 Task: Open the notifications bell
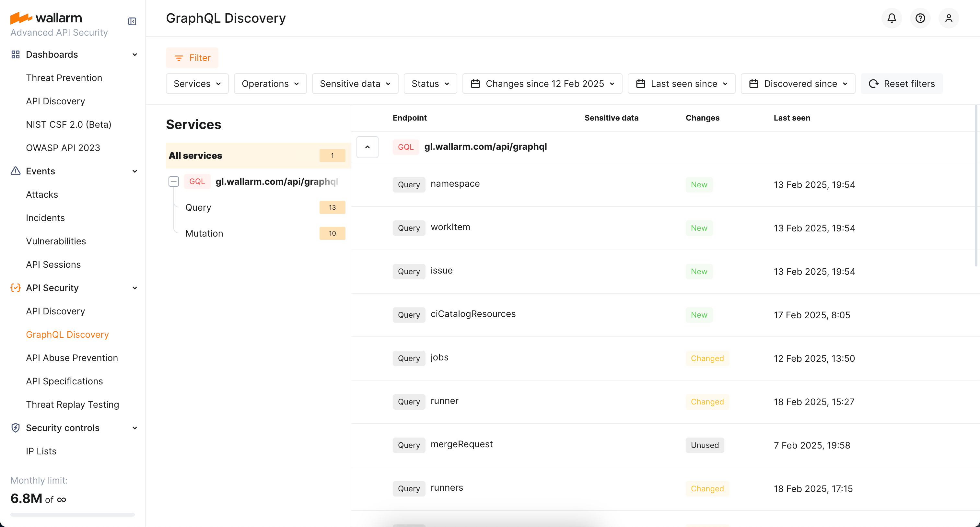tap(891, 18)
